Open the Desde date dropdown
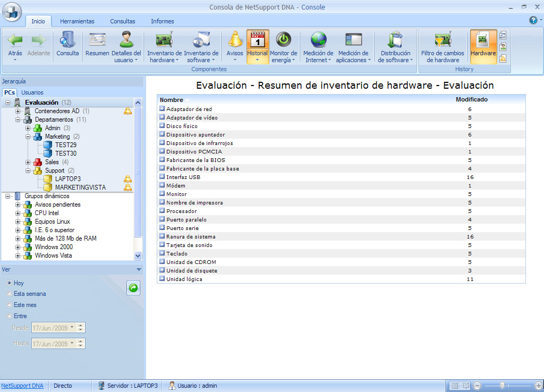 72,328
